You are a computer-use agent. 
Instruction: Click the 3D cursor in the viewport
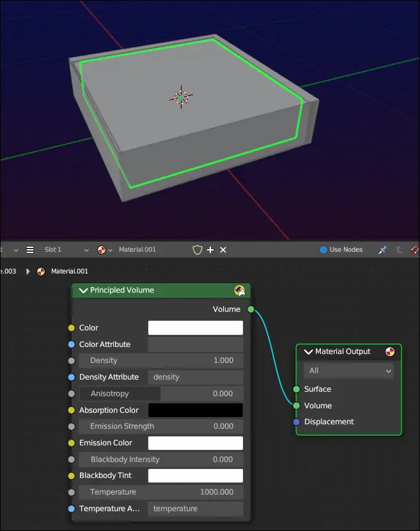click(181, 97)
